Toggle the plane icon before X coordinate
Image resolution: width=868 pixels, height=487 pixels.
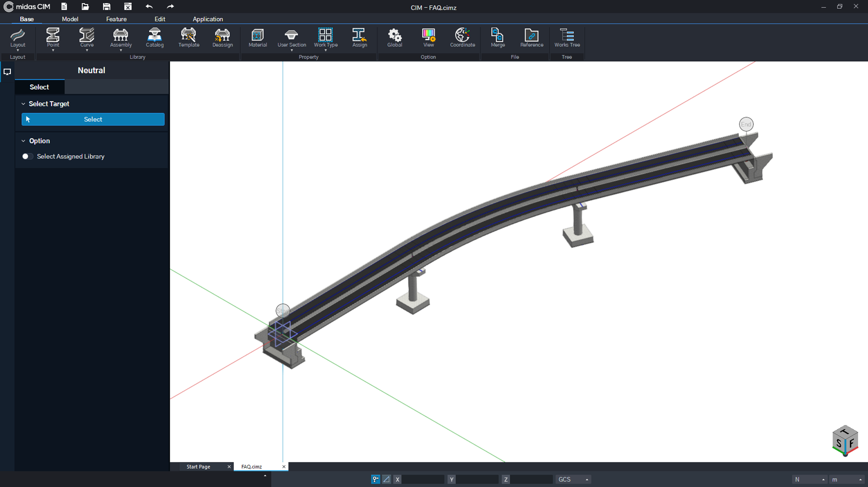coord(386,479)
